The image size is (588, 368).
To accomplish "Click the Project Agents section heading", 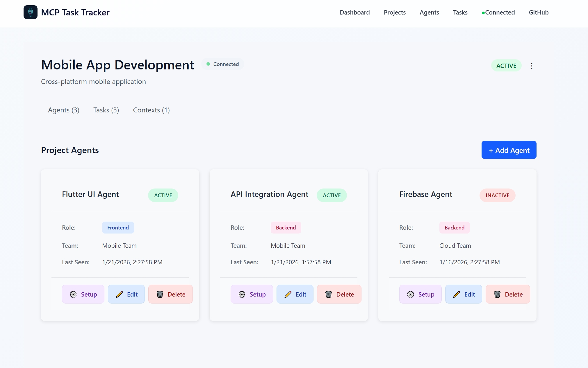I will tap(70, 150).
